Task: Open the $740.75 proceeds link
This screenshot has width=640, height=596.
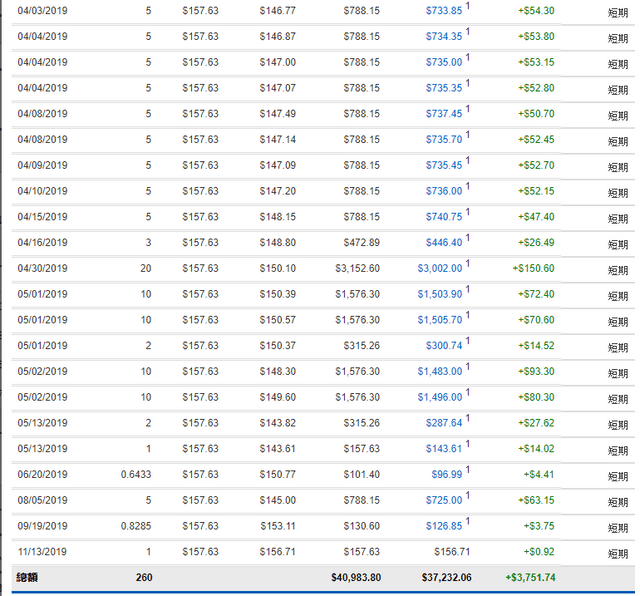Action: point(444,216)
